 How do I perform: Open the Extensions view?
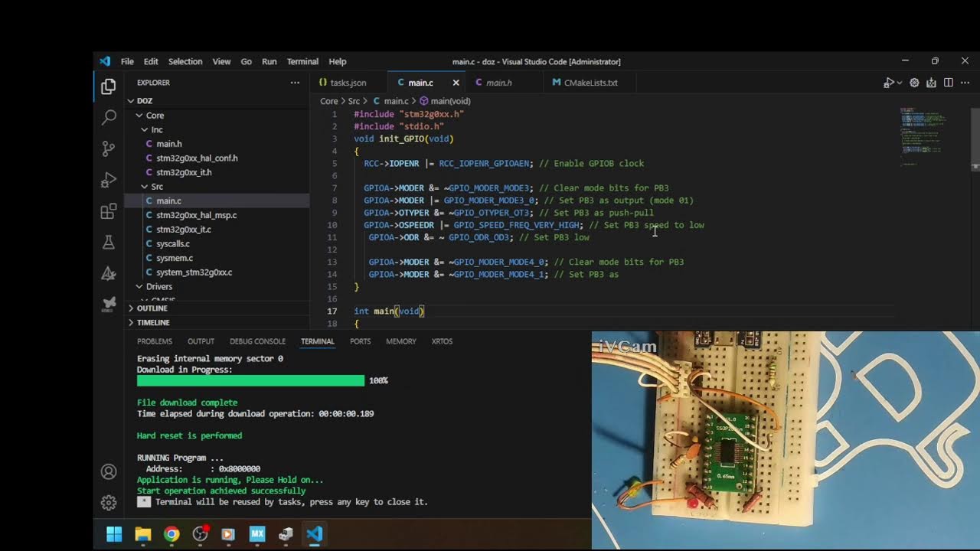coord(109,211)
